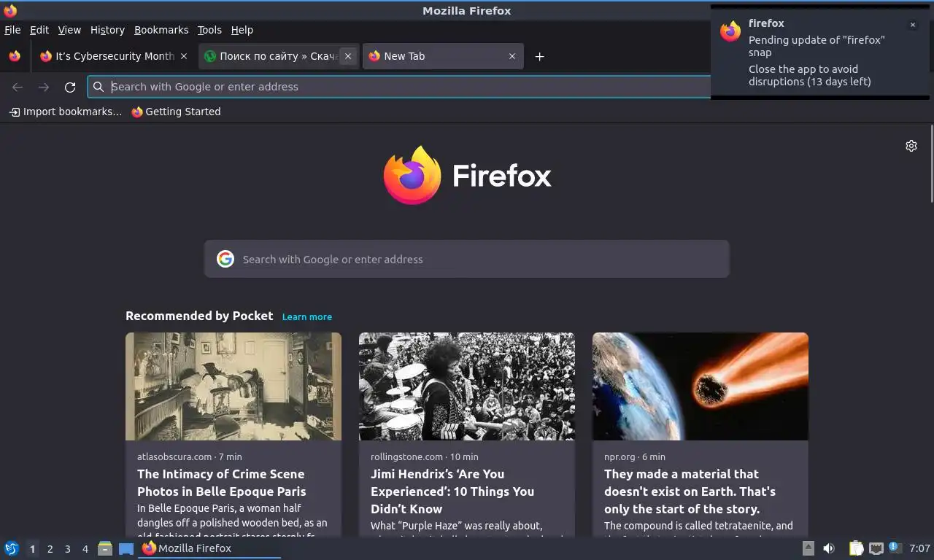Go forward one page

pyautogui.click(x=44, y=87)
